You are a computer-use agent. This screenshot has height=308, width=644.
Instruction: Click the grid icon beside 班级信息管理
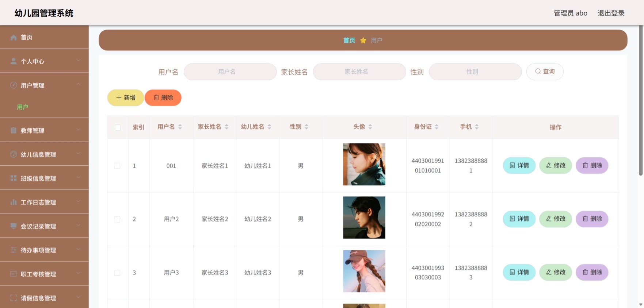tap(14, 178)
